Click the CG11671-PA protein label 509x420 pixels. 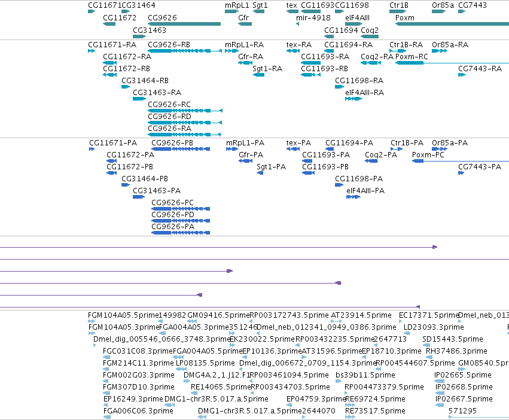click(x=113, y=143)
